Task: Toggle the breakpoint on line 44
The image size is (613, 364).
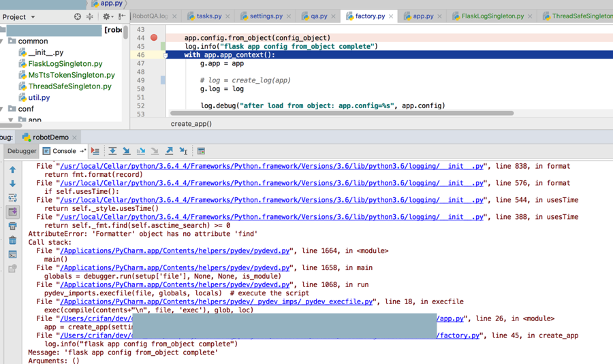Action: coord(154,37)
